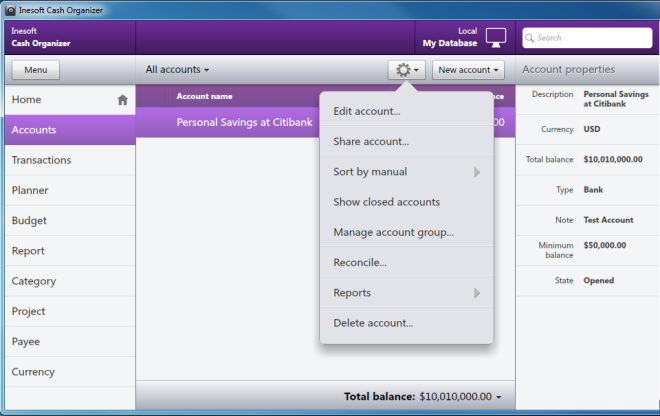Select Show closed accounts menu entry
Screen dimensions: 660x416
(407, 202)
